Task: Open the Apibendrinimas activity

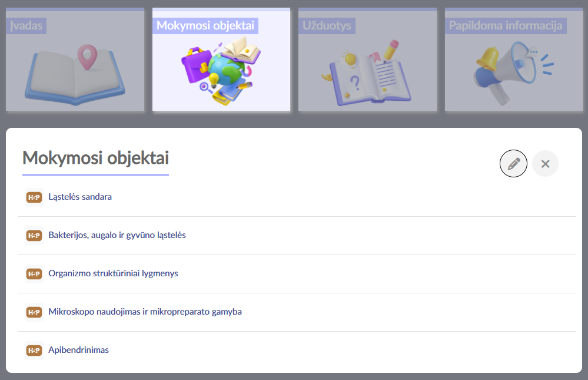Action: pos(78,350)
